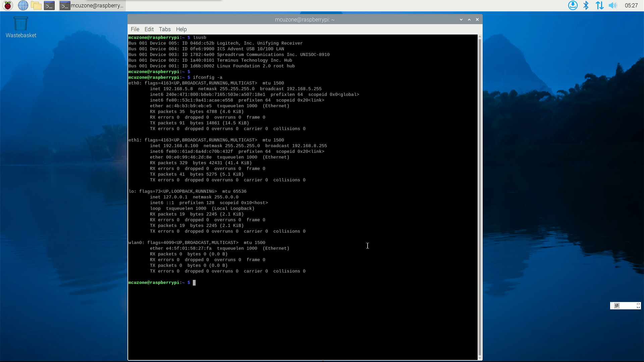This screenshot has width=644, height=362.
Task: Click the loopback address 127.0.0.1
Action: (175, 197)
